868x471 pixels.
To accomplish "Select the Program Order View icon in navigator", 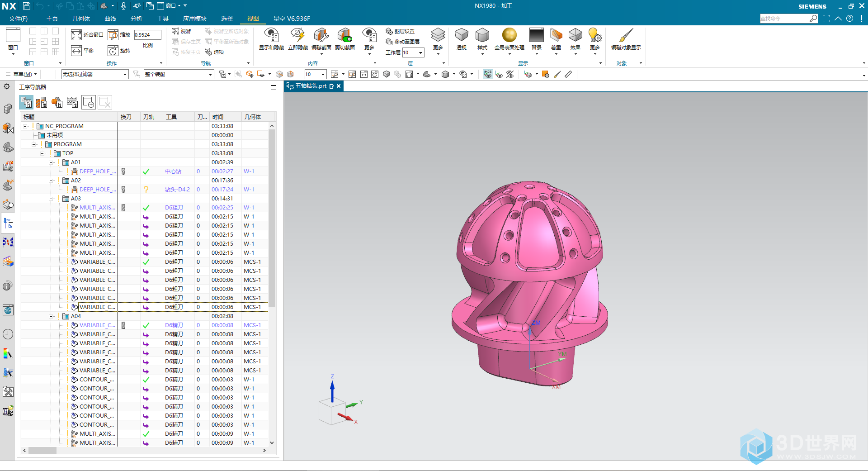I will [26, 103].
